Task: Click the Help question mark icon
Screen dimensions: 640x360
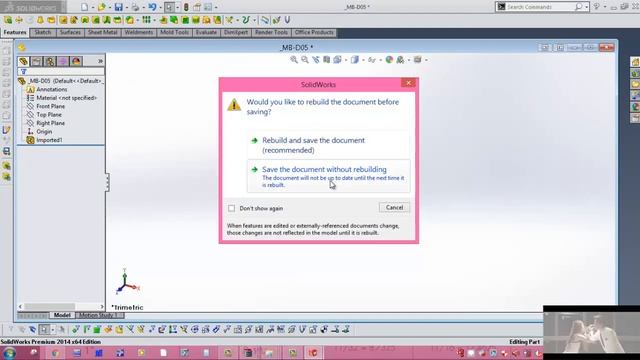Action: (596, 7)
